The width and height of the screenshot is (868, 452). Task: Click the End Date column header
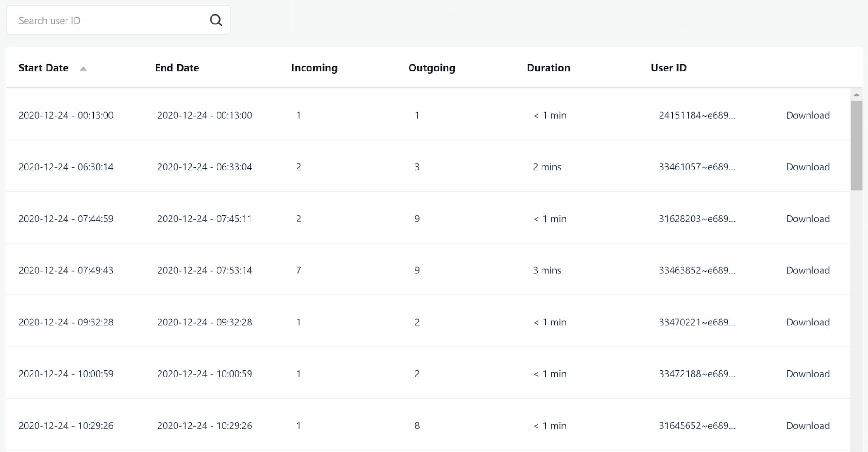click(177, 68)
